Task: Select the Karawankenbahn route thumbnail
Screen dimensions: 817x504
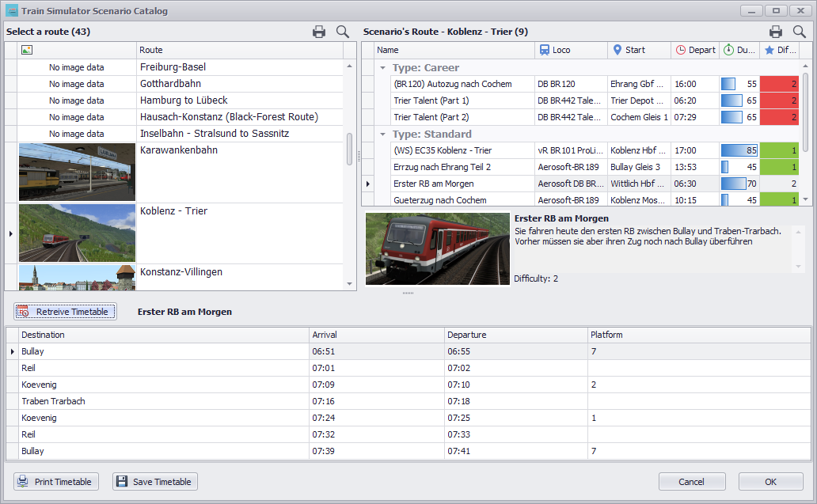Action: coord(77,172)
